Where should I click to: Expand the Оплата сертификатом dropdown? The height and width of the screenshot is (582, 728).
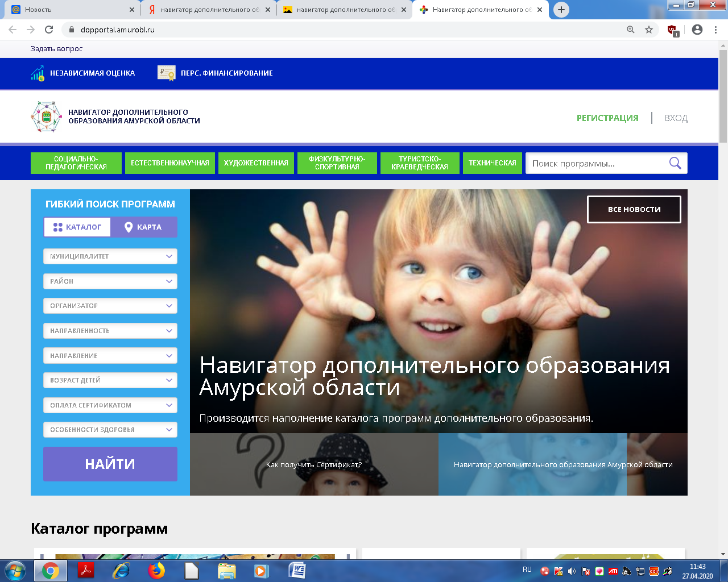(x=110, y=405)
